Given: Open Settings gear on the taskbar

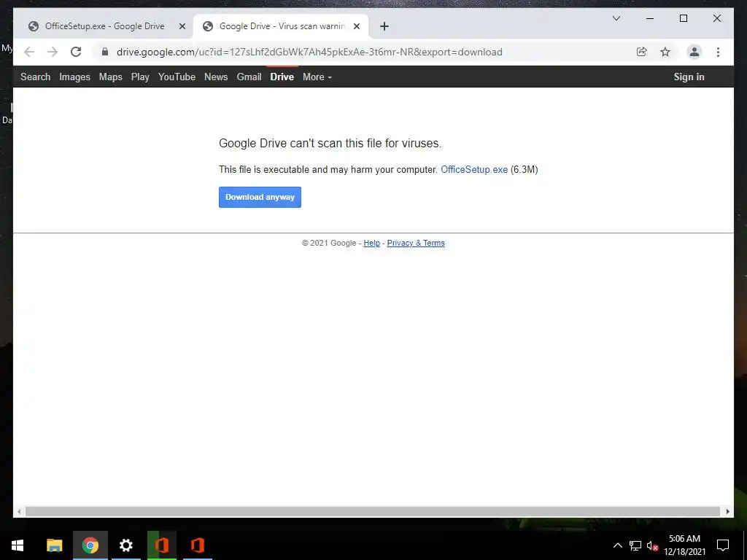Looking at the screenshot, I should tap(125, 545).
